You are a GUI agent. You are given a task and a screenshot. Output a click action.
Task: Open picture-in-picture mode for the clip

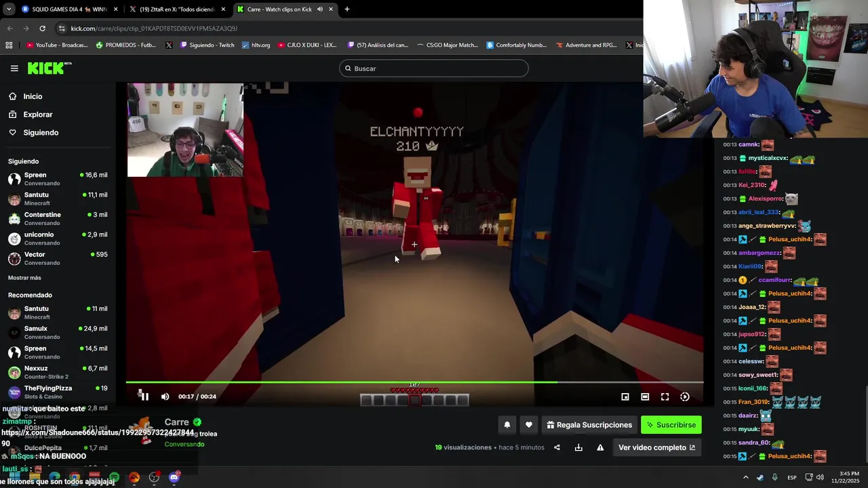point(625,396)
